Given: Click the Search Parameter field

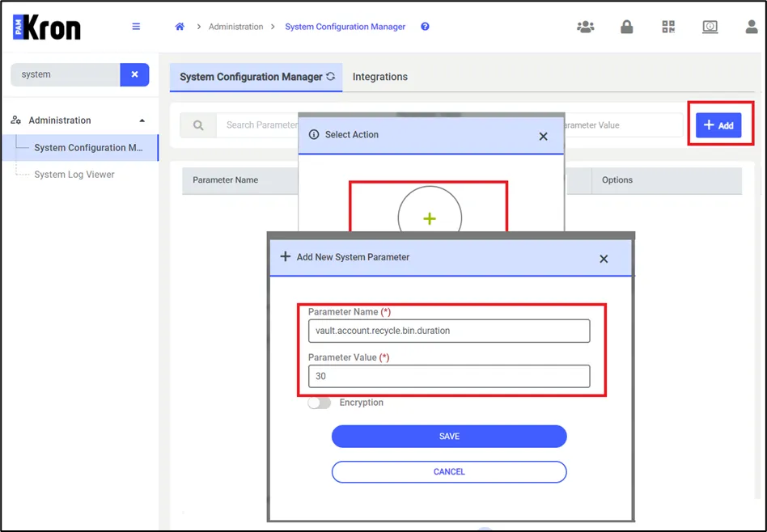Looking at the screenshot, I should coord(258,125).
